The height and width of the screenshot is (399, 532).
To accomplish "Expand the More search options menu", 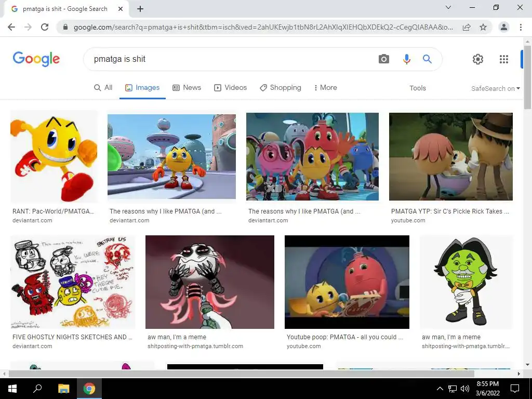I will (x=325, y=87).
